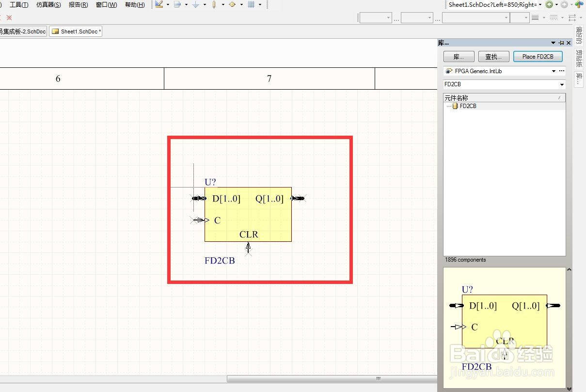Open the 剪贴板 side panel tab
Image resolution: width=586 pixels, height=392 pixels.
579,59
